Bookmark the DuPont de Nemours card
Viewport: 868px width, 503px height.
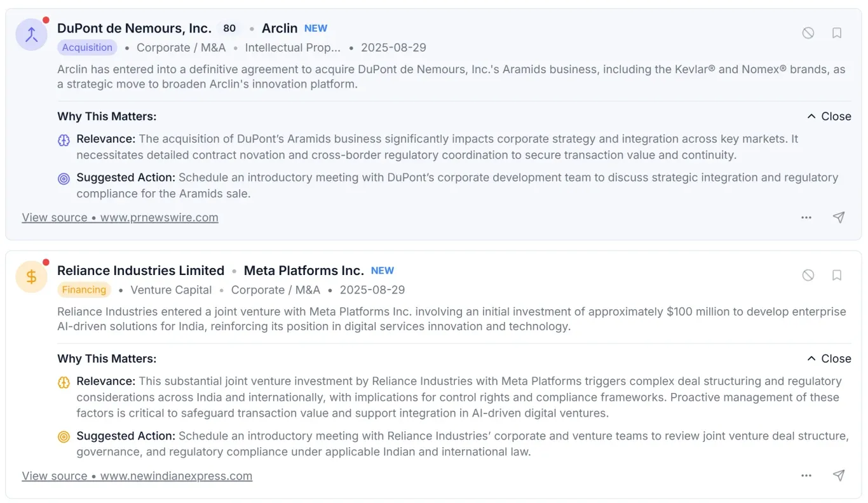pos(837,33)
